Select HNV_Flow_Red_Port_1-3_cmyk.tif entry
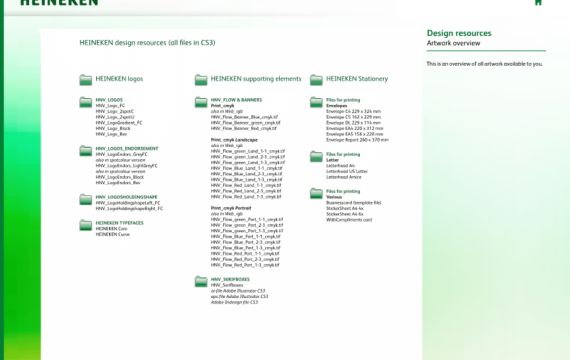This screenshot has height=360, width=570. pos(245,265)
